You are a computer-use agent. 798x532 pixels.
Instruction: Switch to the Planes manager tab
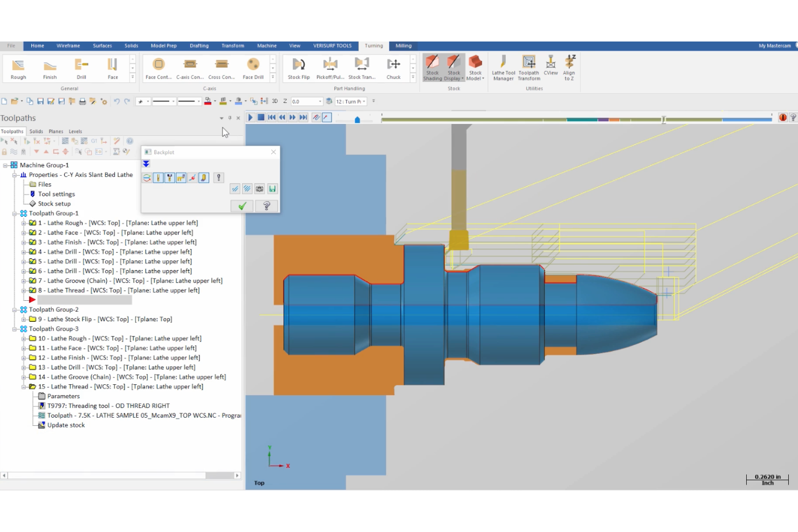[56, 132]
